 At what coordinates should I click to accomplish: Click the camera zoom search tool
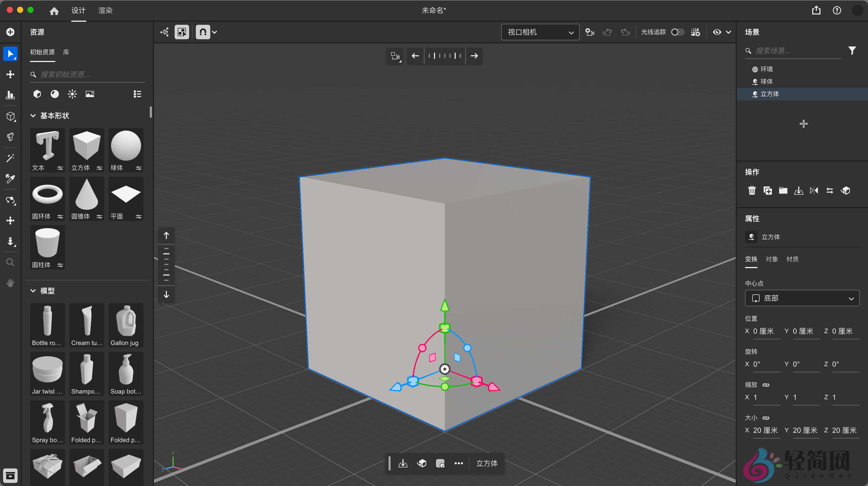(10, 262)
